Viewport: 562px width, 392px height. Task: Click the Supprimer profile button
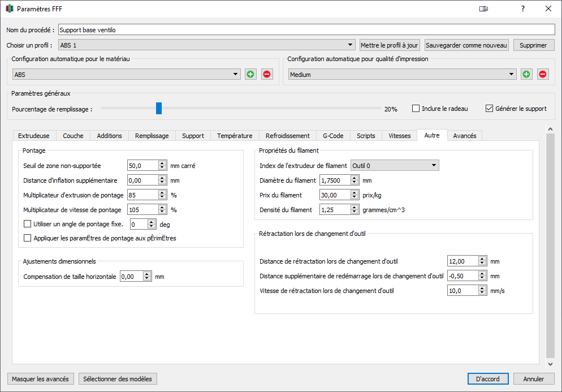(533, 45)
